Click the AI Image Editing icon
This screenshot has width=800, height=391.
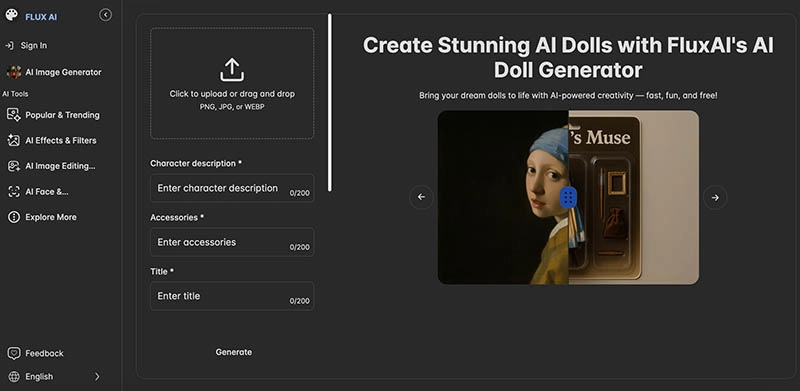(13, 166)
